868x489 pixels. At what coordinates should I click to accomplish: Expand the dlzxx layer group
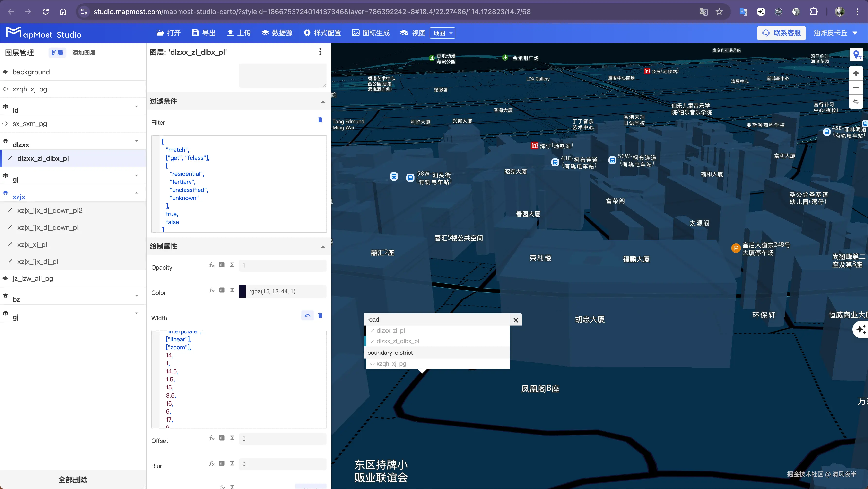(137, 141)
